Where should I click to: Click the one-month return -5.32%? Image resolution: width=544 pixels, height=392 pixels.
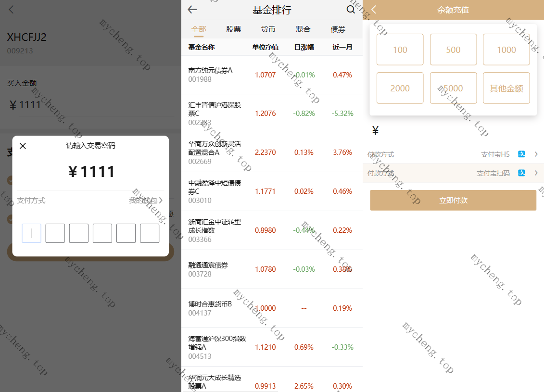[342, 114]
